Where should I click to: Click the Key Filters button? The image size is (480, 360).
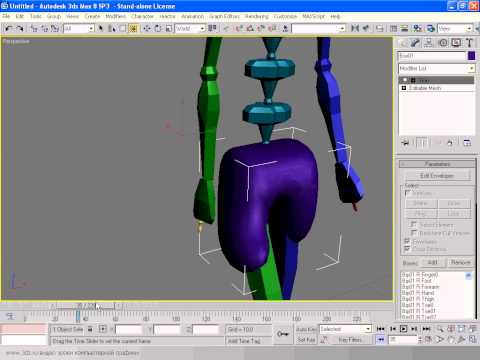click(x=350, y=340)
